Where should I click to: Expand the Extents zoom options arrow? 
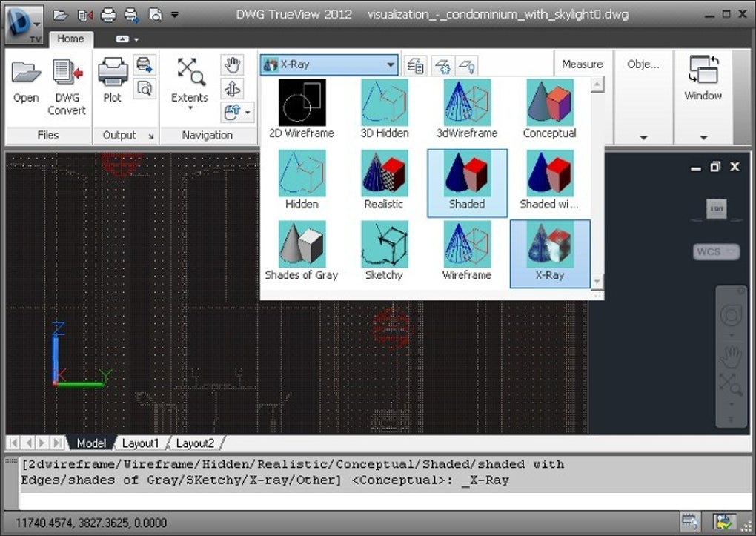pos(190,107)
